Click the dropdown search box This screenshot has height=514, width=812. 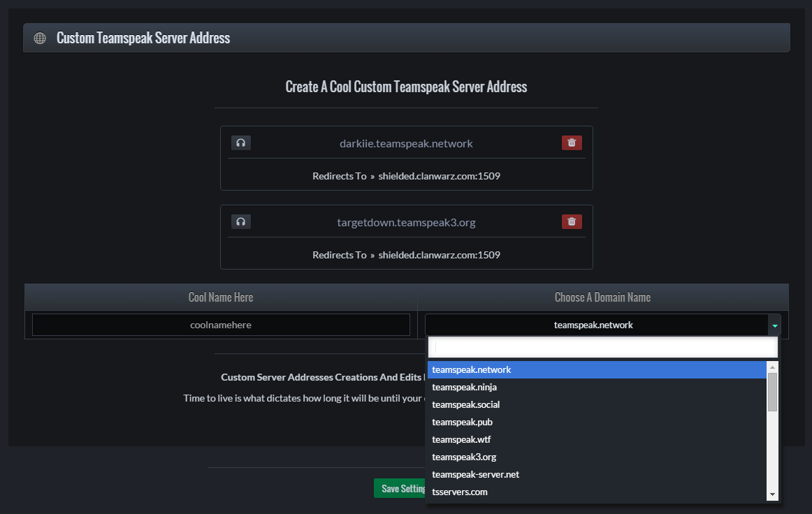tap(603, 347)
